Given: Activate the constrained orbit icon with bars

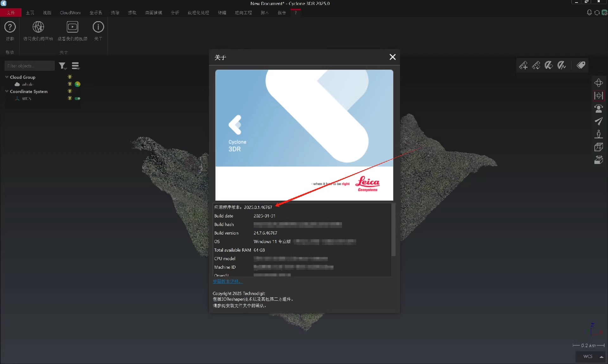Looking at the screenshot, I should [x=598, y=96].
